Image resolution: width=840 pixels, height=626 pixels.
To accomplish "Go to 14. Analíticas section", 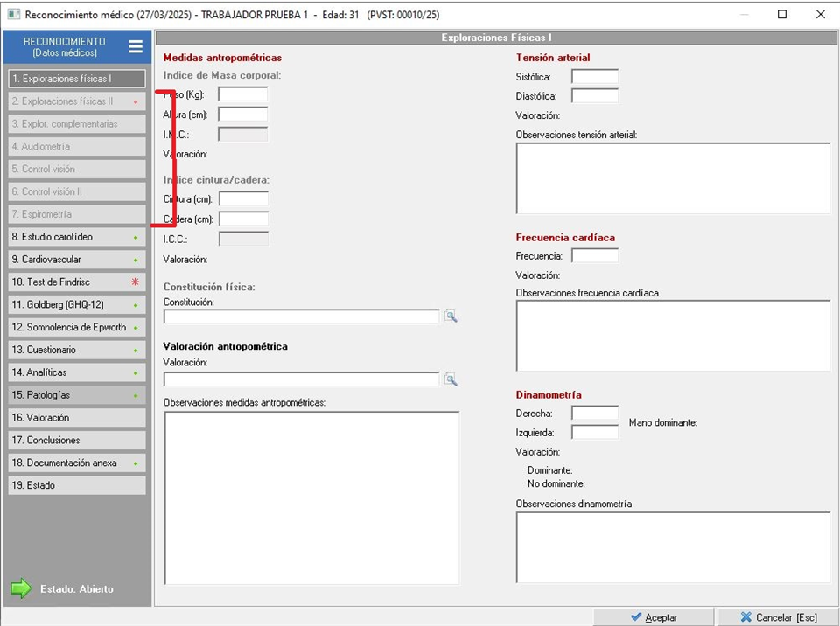I will pos(76,372).
